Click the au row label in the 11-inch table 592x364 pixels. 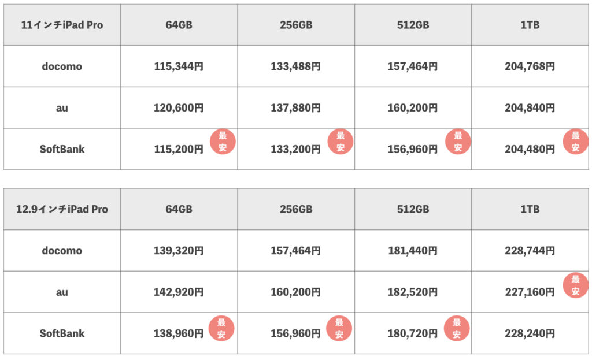coord(62,107)
